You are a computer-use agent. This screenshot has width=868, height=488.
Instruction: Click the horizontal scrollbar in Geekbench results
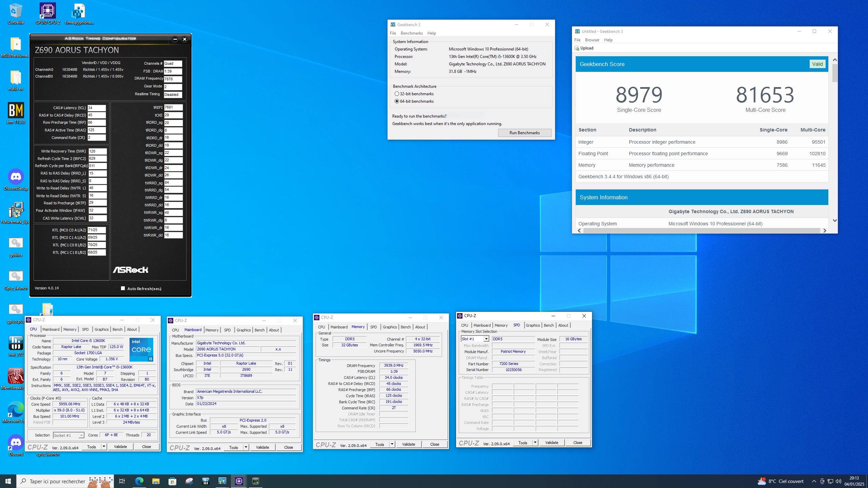click(x=702, y=230)
